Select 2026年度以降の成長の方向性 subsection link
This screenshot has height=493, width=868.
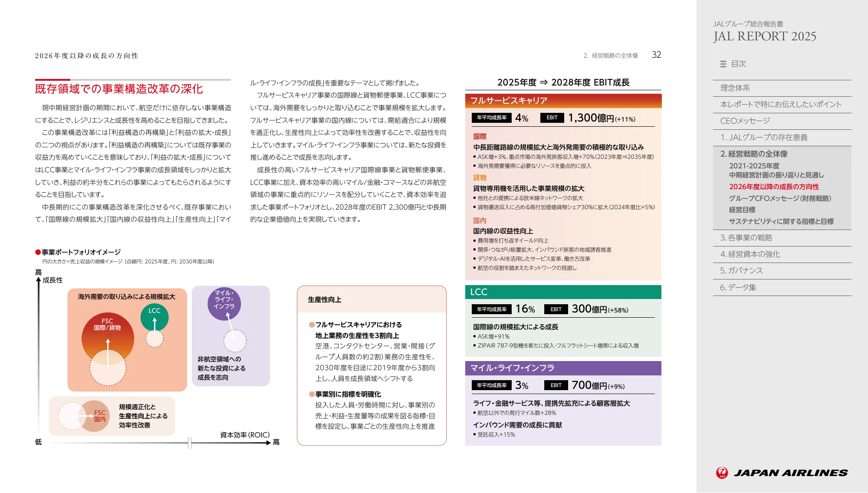(774, 187)
